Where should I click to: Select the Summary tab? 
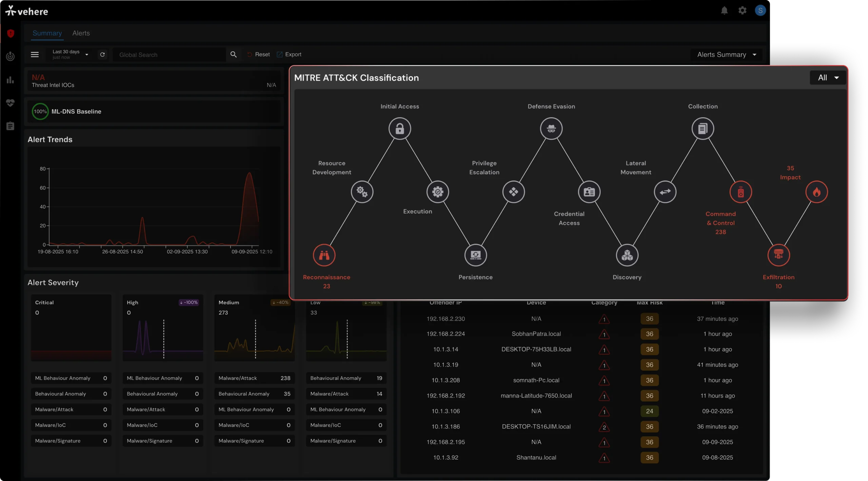(x=47, y=33)
